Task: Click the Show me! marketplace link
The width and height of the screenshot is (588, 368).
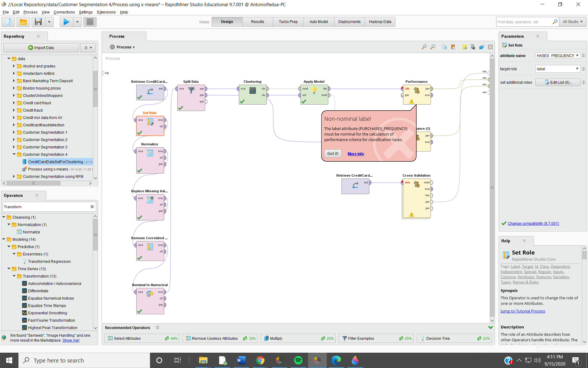Action: click(x=71, y=340)
